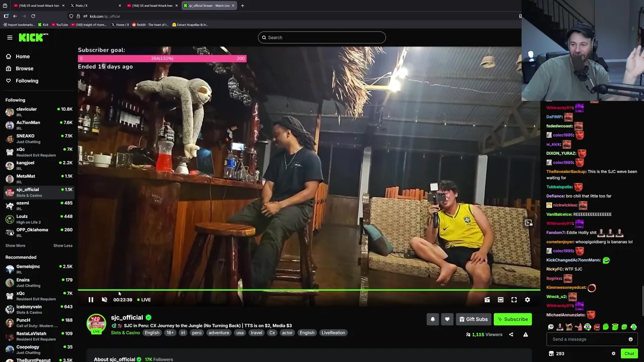Share the stream via share icon
This screenshot has width=644, height=362.
click(x=511, y=334)
